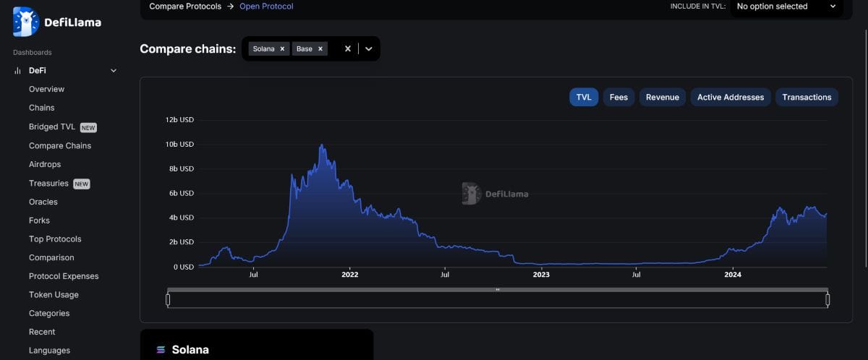Select Compare Chains in sidebar
This screenshot has width=868, height=360.
click(x=60, y=145)
